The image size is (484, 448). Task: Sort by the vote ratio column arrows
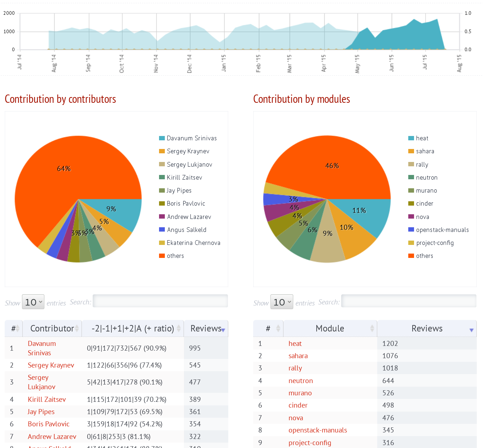(179, 329)
